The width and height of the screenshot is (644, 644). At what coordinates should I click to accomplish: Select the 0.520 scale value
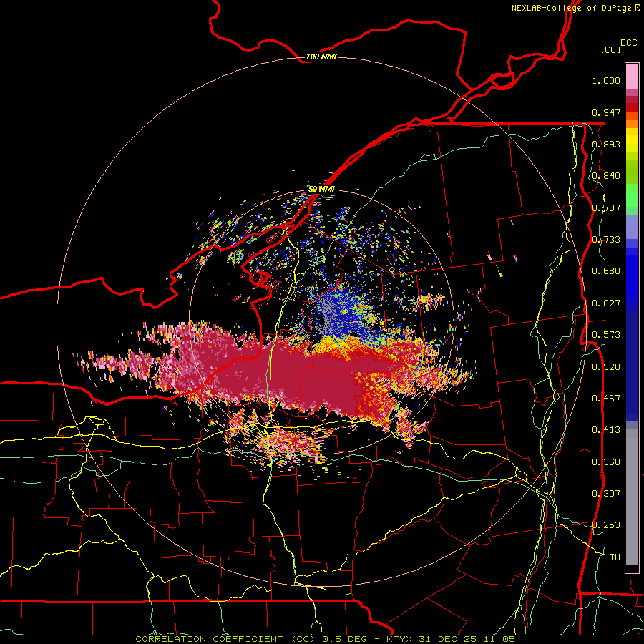click(x=606, y=367)
